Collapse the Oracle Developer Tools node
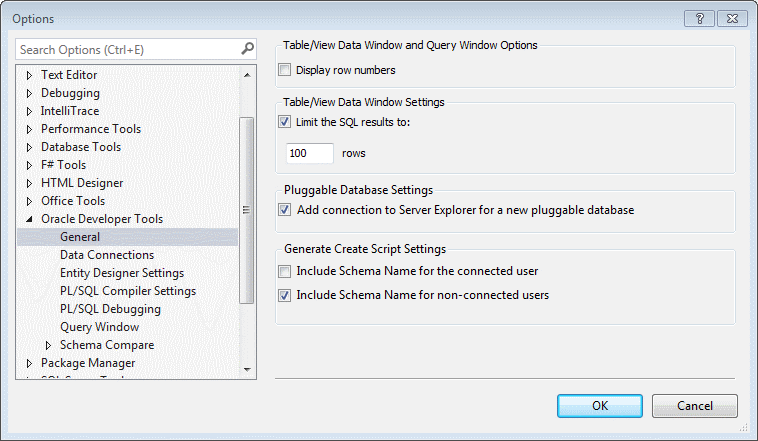 [29, 219]
